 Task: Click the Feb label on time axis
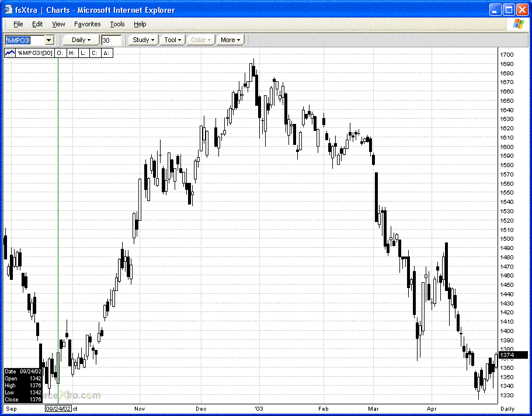(x=324, y=408)
